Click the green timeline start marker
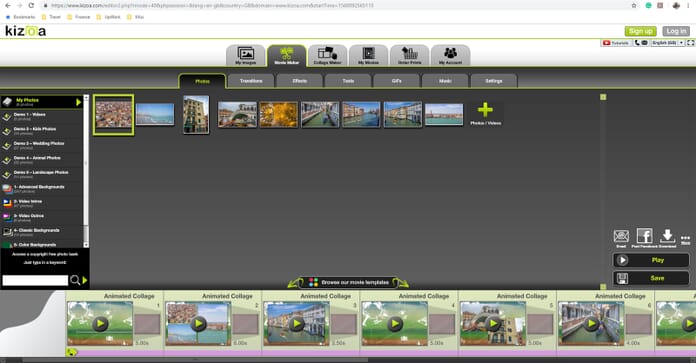Image resolution: width=696 pixels, height=363 pixels. [71, 352]
